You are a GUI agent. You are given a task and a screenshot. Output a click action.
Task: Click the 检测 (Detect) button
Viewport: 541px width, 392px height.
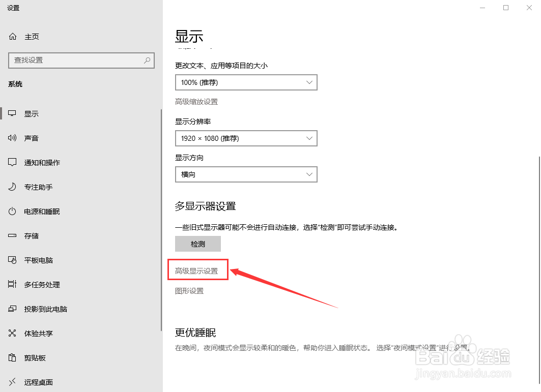[197, 244]
